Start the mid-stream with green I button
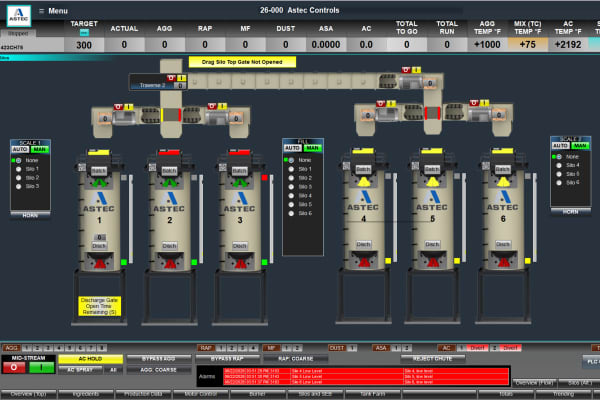Image resolution: width=600 pixels, height=400 pixels. click(42, 367)
